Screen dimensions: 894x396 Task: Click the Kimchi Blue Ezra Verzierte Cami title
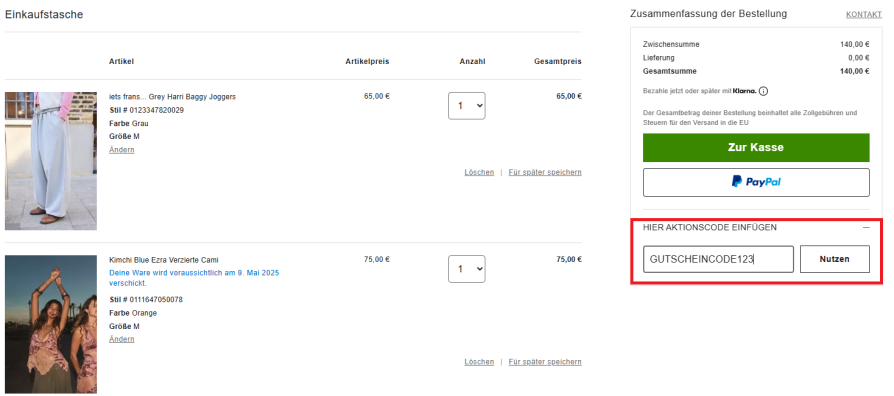[x=164, y=260]
